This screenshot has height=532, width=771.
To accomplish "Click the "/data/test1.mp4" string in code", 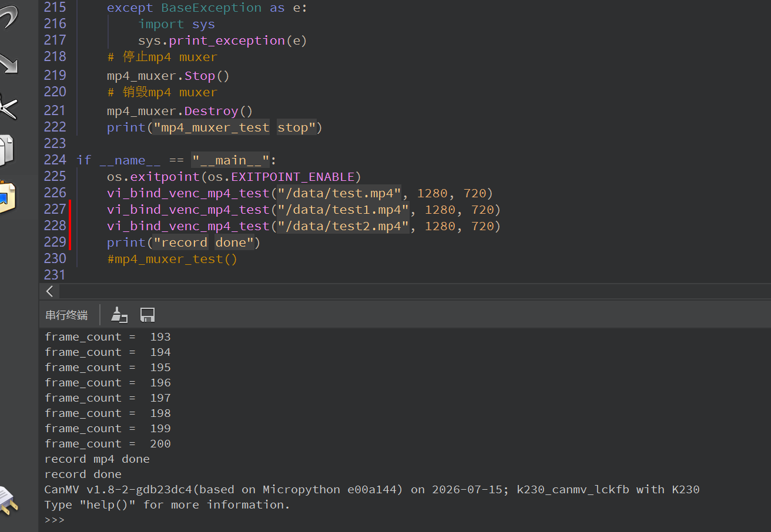I will (343, 210).
